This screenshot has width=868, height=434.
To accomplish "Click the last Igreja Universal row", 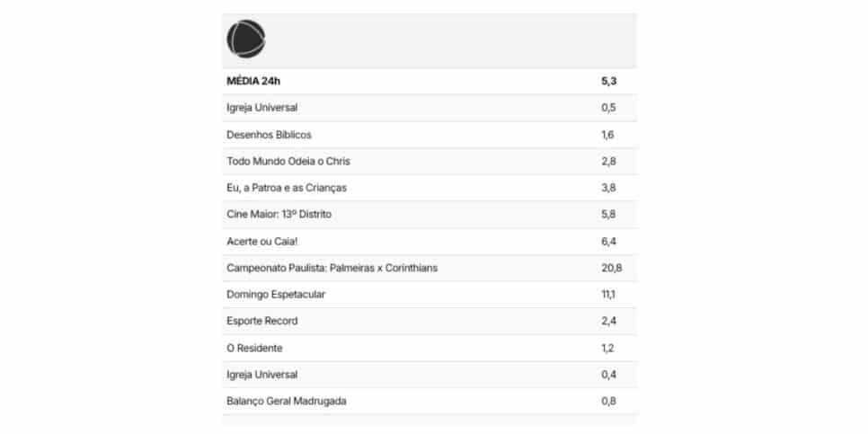I will coord(430,375).
